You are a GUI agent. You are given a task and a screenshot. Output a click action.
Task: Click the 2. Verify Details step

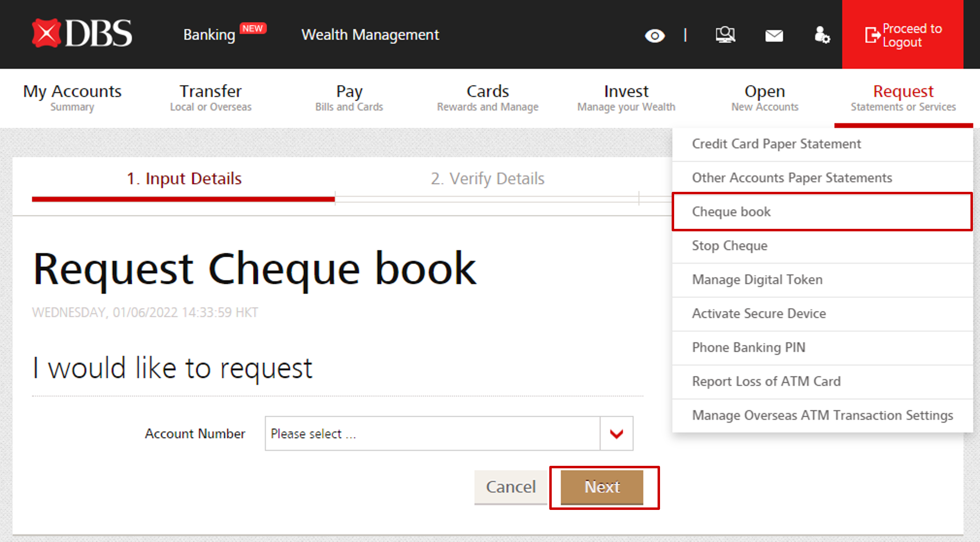(487, 178)
